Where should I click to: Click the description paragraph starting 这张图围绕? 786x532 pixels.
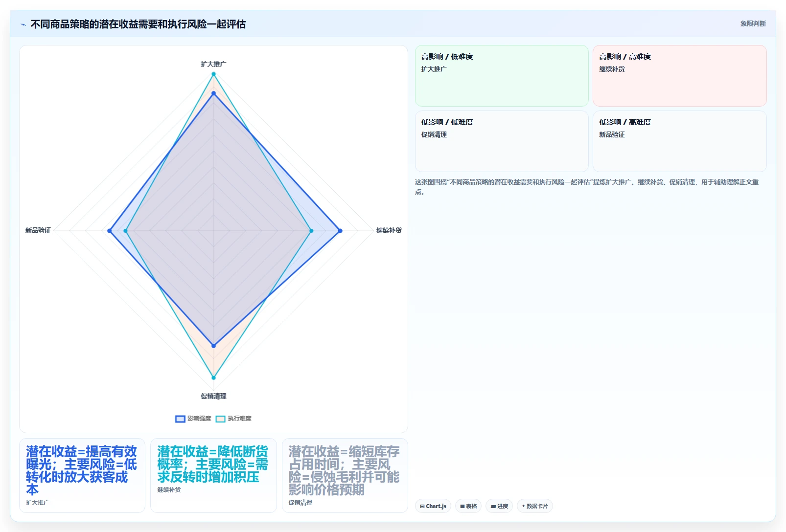(x=587, y=187)
